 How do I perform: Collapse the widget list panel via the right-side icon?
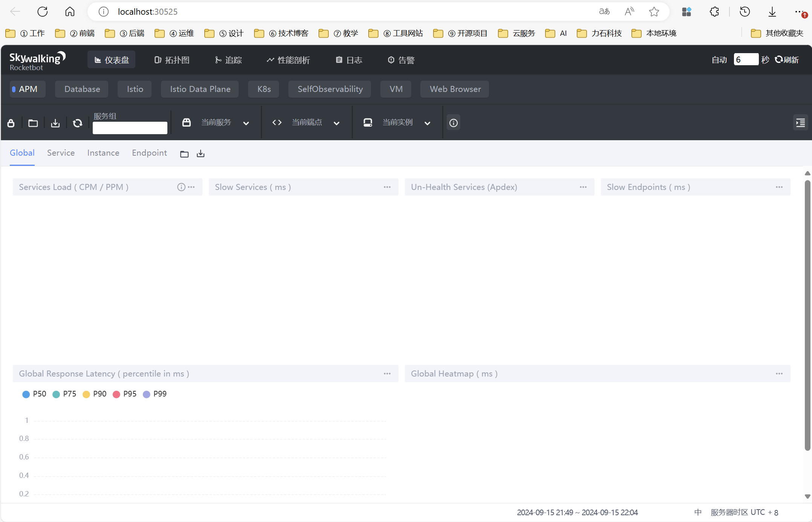pyautogui.click(x=801, y=122)
